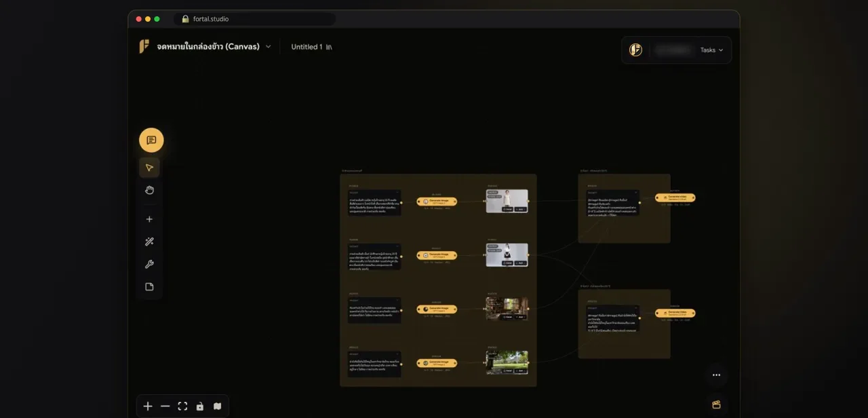
Task: Click the library icon beside Untitled 1
Action: click(x=329, y=47)
